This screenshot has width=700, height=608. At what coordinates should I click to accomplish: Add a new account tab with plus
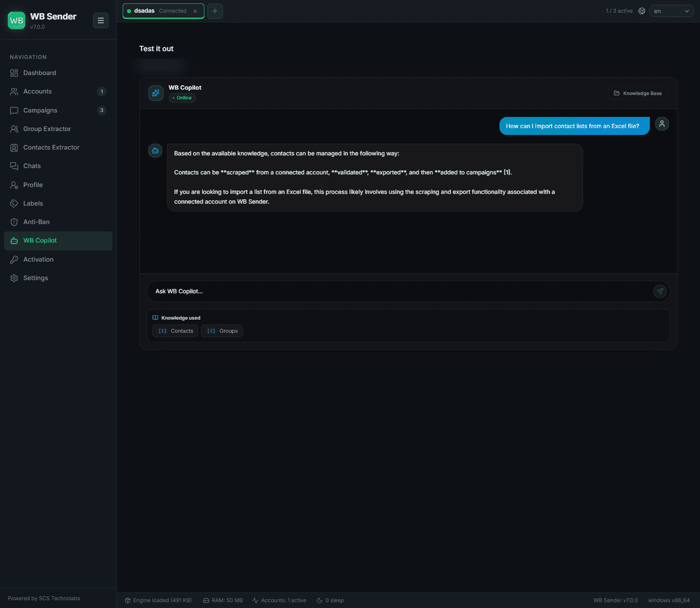pos(215,11)
